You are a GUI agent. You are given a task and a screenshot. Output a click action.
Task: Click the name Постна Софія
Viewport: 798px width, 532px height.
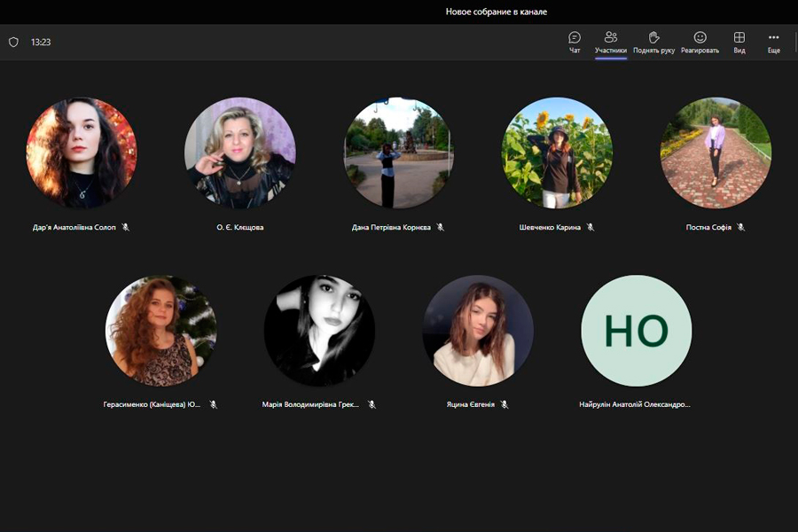(x=708, y=227)
